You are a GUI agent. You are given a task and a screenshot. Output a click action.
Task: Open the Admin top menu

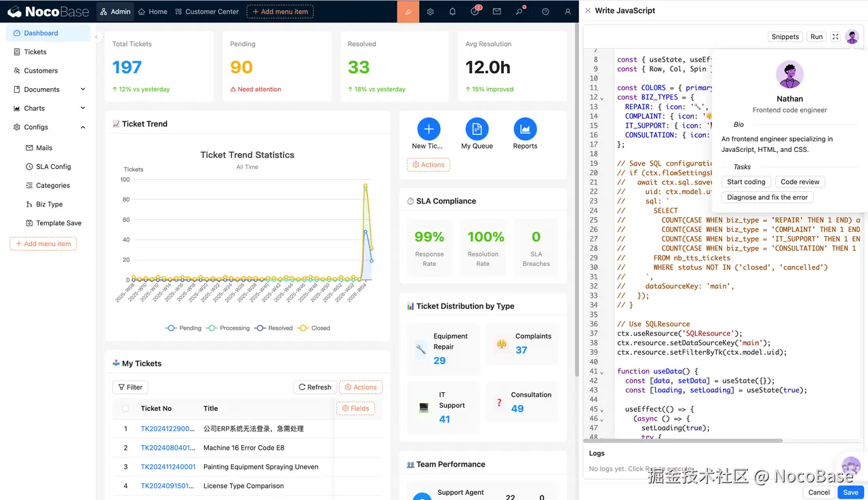tap(115, 12)
